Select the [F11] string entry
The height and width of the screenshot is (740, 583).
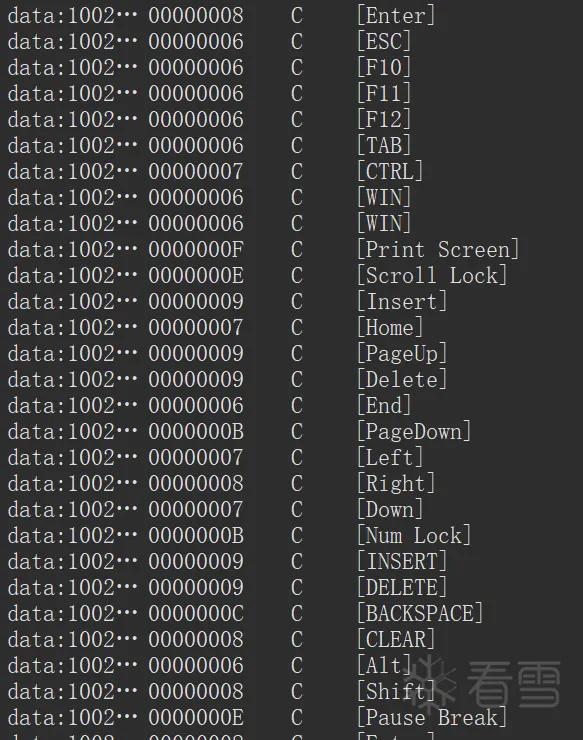click(291, 93)
